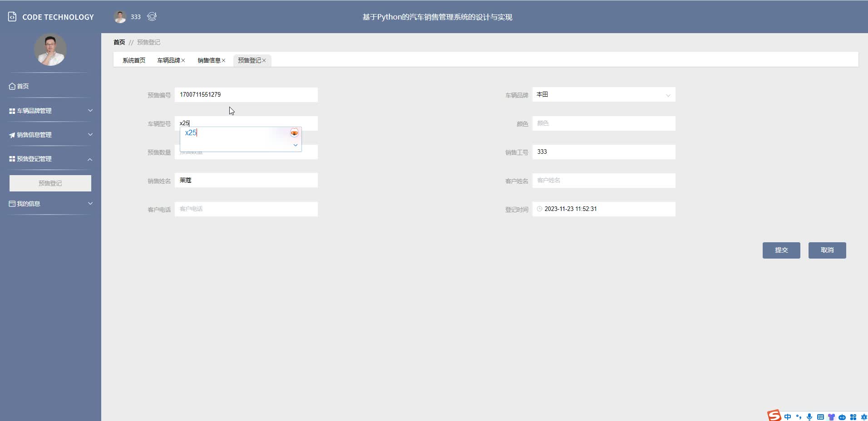Close the 销售信息 tab
Image resolution: width=868 pixels, height=421 pixels.
[223, 60]
